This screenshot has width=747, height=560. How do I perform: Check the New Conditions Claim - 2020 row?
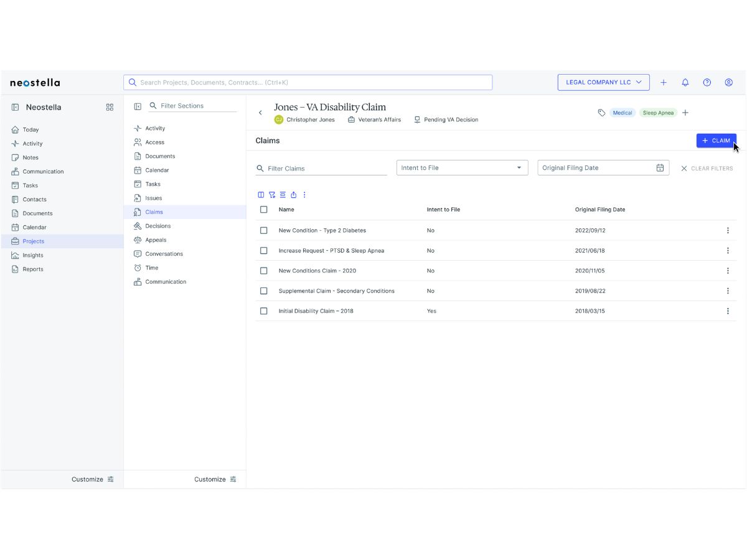pyautogui.click(x=264, y=271)
